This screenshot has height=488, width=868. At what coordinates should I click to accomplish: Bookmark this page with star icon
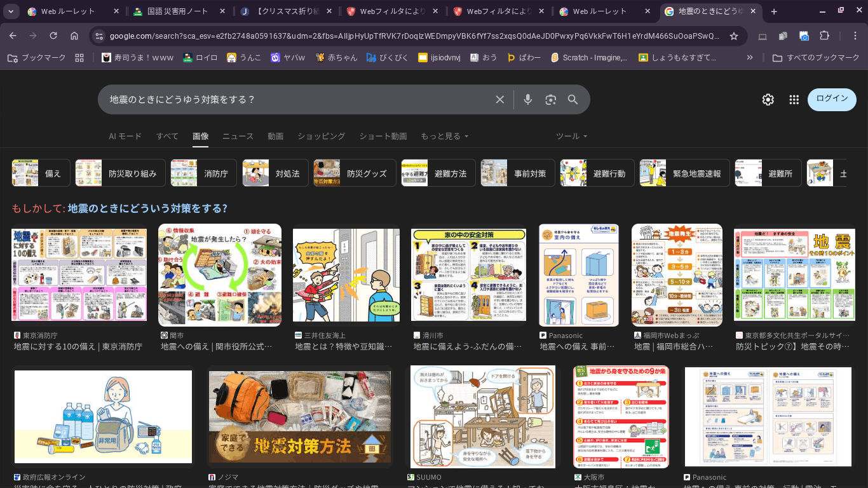coord(734,36)
